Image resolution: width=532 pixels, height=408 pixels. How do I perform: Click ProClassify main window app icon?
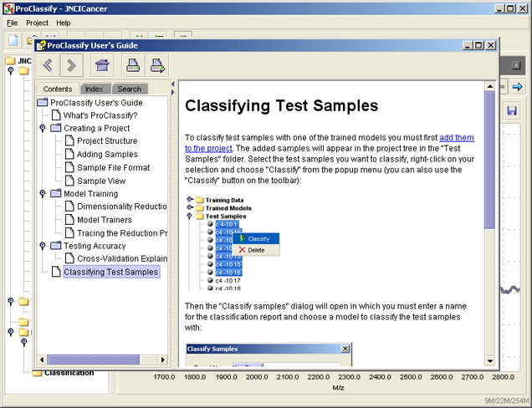pyautogui.click(x=9, y=8)
